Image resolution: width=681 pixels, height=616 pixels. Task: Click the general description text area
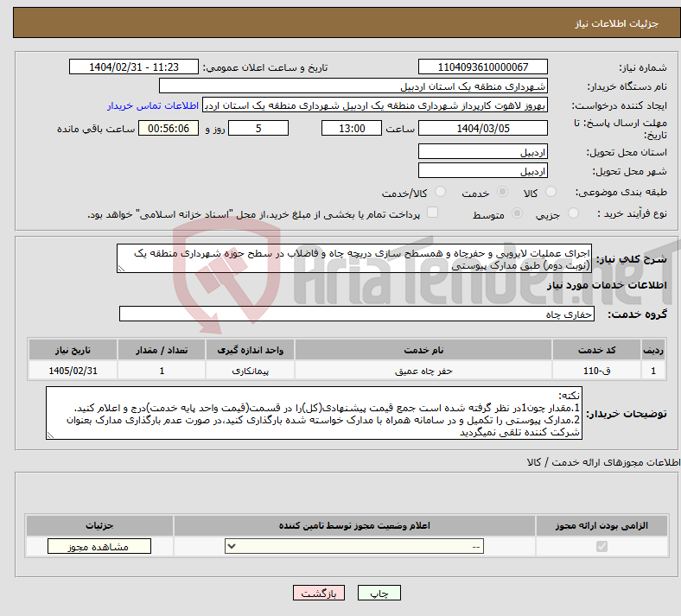tap(354, 258)
